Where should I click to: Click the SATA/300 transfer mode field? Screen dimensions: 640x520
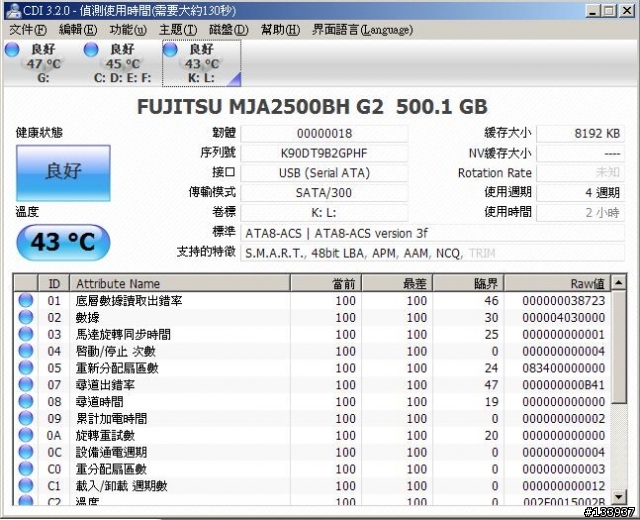coord(324,193)
